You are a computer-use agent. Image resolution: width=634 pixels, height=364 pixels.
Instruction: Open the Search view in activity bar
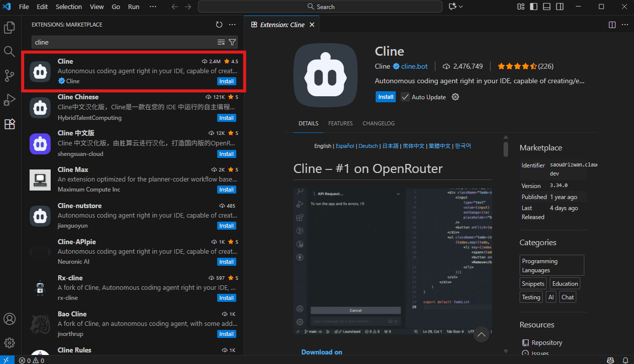[10, 52]
